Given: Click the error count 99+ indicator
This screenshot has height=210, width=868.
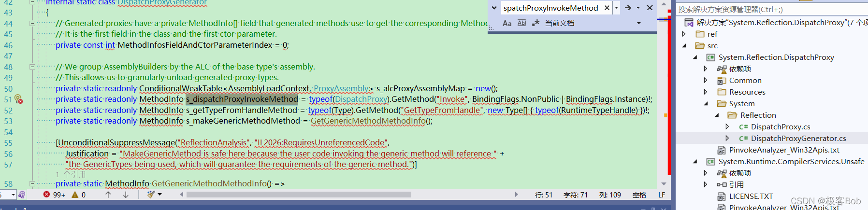Looking at the screenshot, I should tap(54, 195).
